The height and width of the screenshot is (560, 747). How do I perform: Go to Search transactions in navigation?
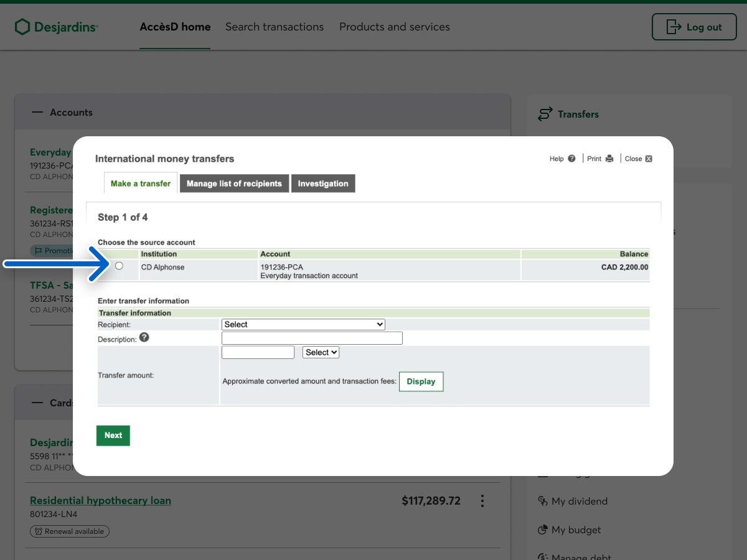tap(275, 27)
